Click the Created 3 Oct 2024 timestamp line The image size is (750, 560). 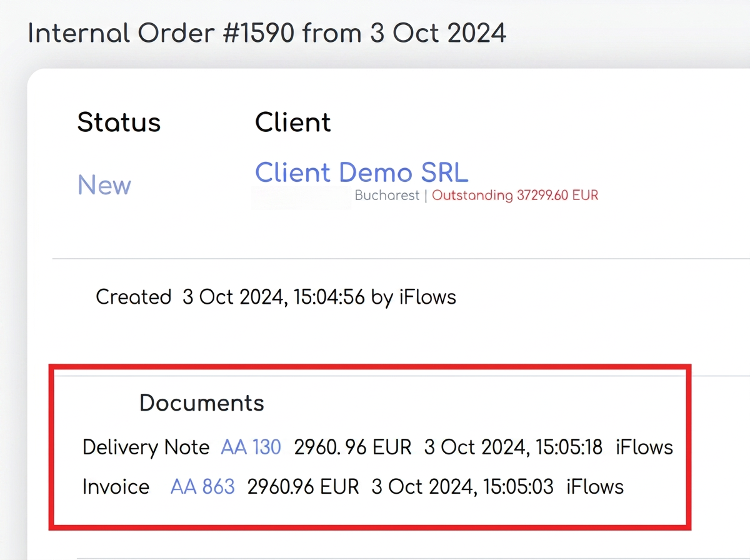[276, 296]
